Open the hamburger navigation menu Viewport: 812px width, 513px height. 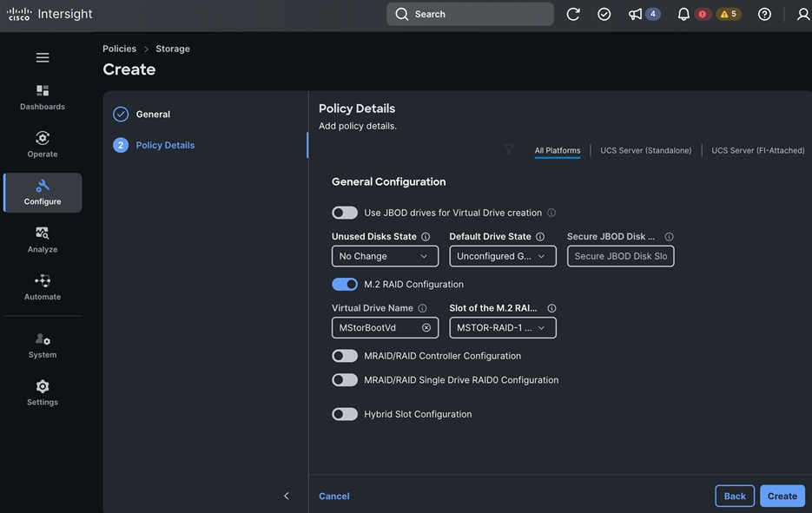[43, 57]
